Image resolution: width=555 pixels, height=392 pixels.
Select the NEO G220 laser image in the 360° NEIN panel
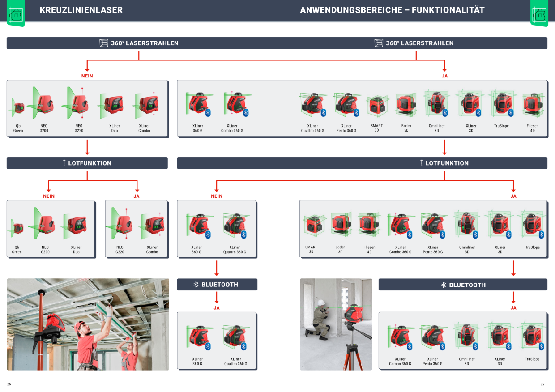tap(78, 103)
